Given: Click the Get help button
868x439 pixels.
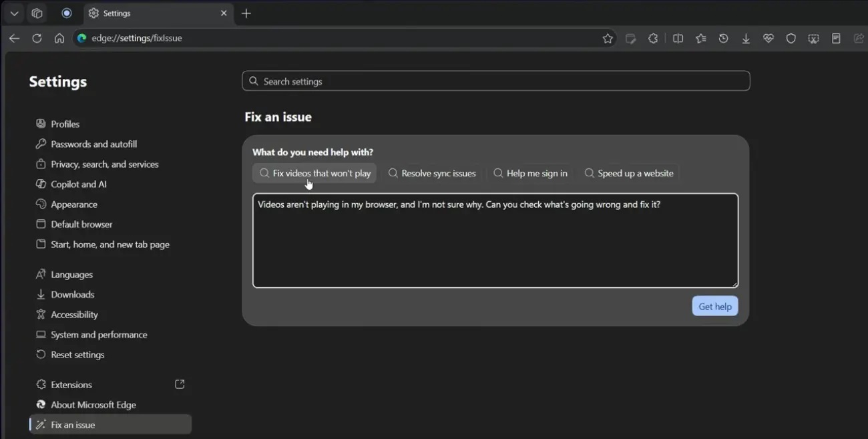Looking at the screenshot, I should click(x=715, y=306).
